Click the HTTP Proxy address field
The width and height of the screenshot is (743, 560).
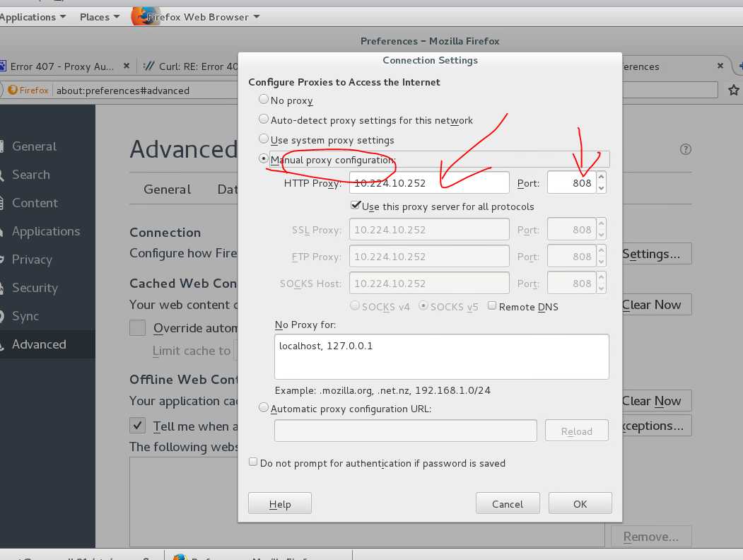[429, 182]
